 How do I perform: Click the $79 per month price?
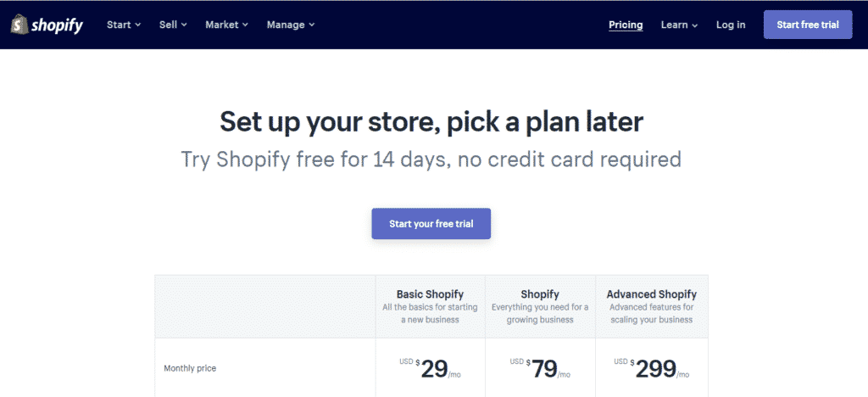[x=540, y=369]
